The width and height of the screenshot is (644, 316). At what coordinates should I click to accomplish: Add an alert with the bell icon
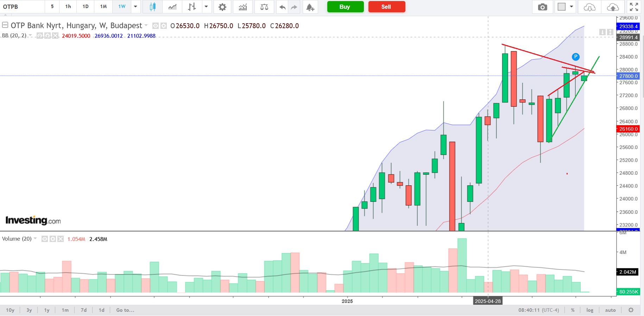(x=310, y=7)
